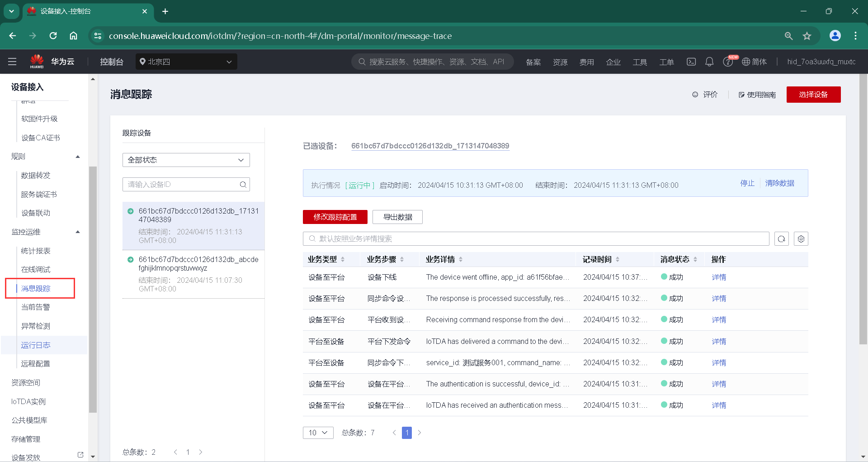Sort by 业务详情 column
This screenshot has width=868, height=462.
tap(461, 259)
